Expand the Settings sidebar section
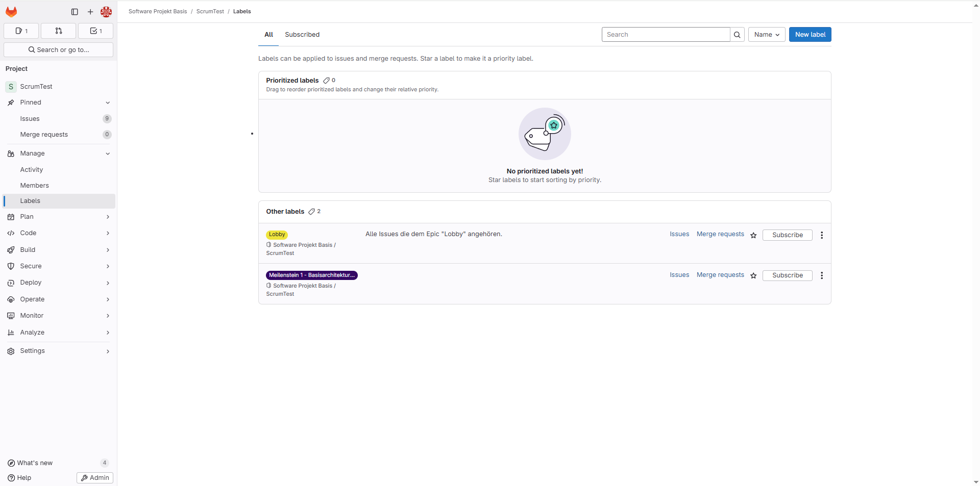 58,351
